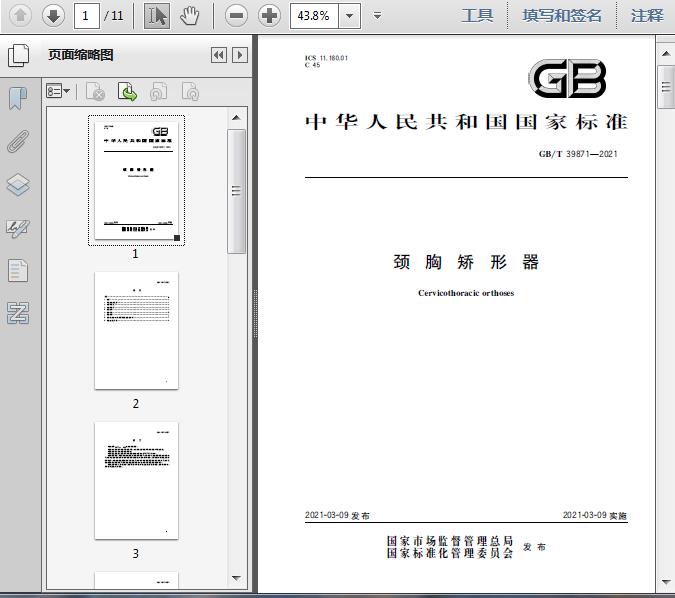Click the rotate pages counterclockwise icon
The width and height of the screenshot is (675, 598).
[x=158, y=91]
